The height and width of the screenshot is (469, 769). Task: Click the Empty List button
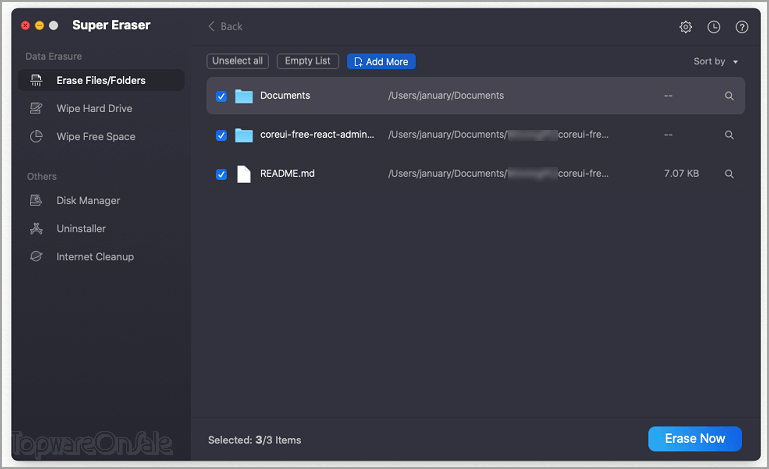308,61
